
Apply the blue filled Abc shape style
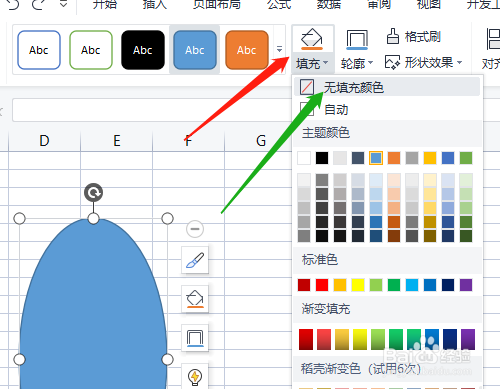[195, 50]
